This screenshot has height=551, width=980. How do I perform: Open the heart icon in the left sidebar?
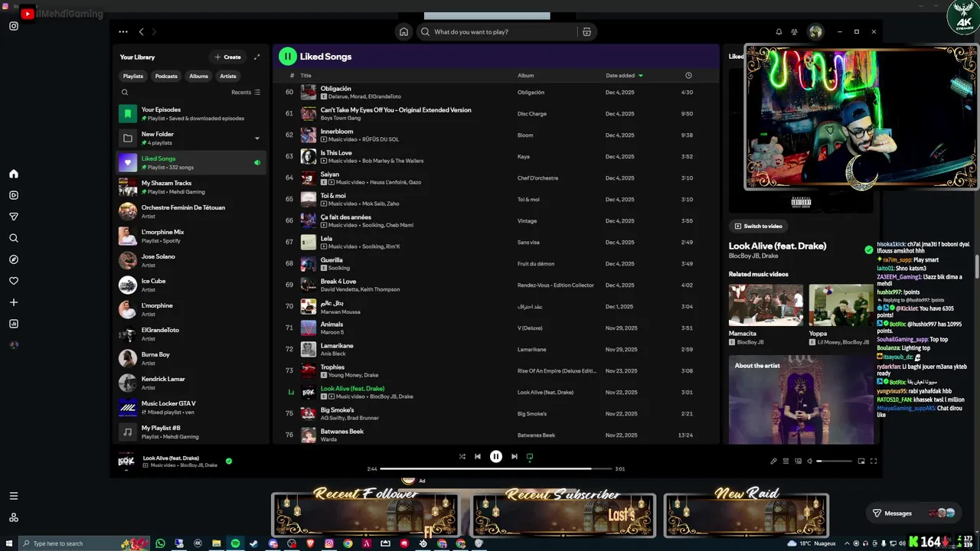pyautogui.click(x=14, y=281)
